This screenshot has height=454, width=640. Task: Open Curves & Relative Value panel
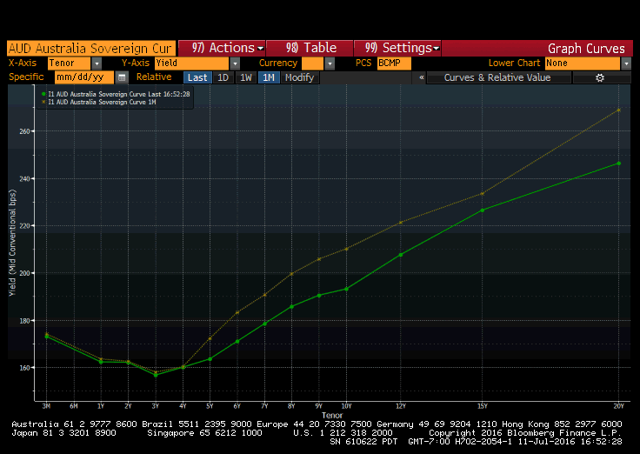point(498,78)
